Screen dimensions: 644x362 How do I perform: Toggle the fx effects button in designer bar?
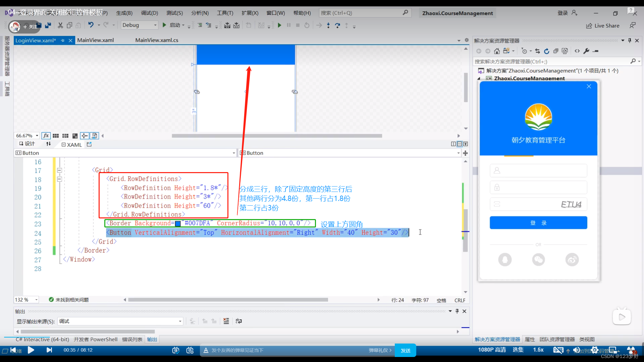coord(46,136)
